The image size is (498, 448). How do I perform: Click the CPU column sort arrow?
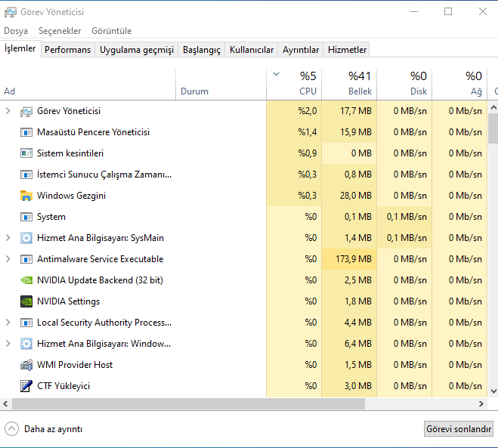point(277,74)
